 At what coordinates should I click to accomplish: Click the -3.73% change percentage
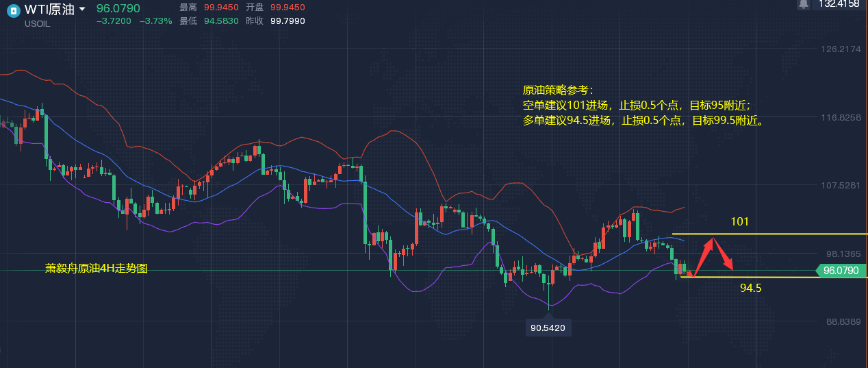(x=156, y=21)
